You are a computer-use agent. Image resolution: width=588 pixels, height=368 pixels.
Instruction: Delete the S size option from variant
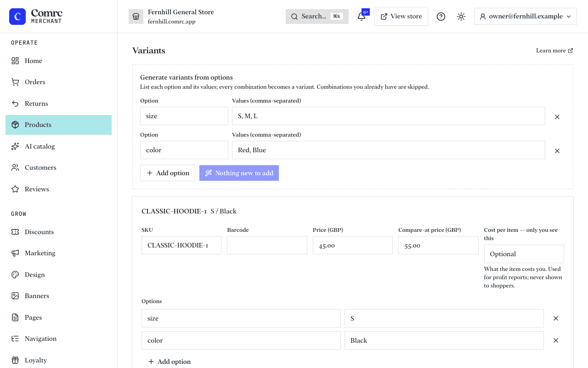[556, 318]
